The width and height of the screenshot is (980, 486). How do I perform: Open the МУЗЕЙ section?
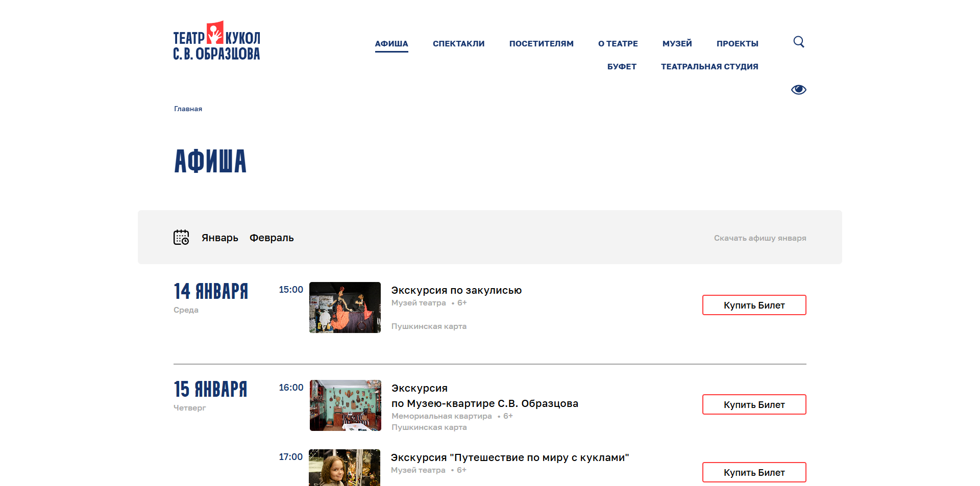tap(677, 44)
